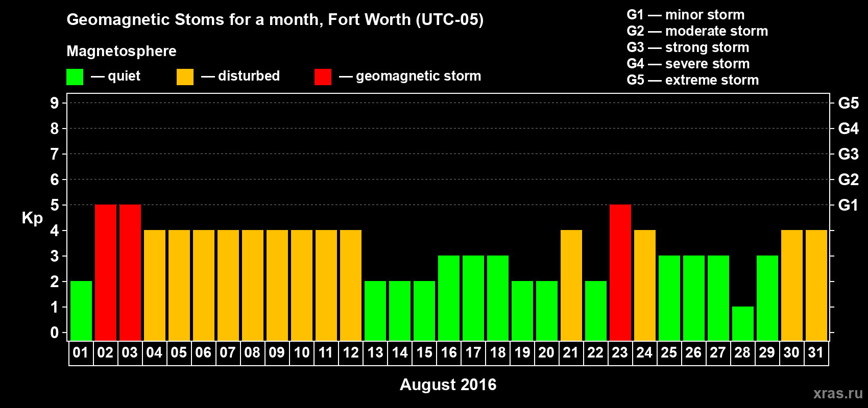The width and height of the screenshot is (868, 408).
Task: Click the orange bar for day 30
Action: pos(792,285)
